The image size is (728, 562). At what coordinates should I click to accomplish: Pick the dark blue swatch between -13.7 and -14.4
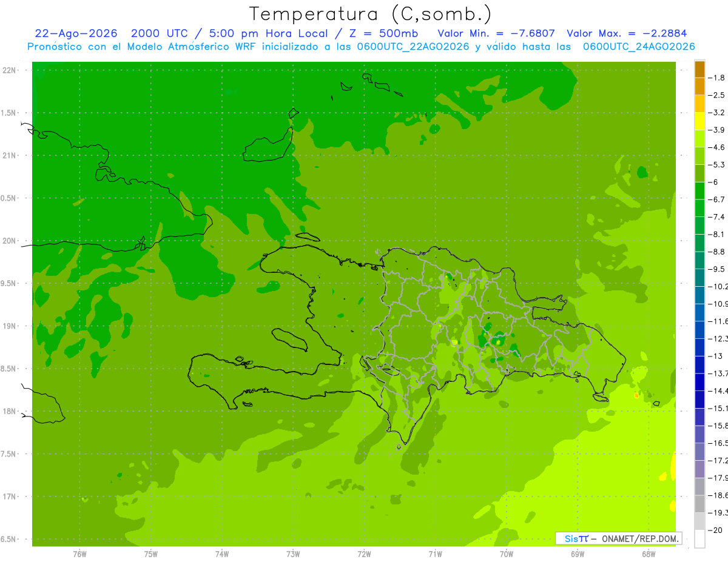click(x=699, y=382)
